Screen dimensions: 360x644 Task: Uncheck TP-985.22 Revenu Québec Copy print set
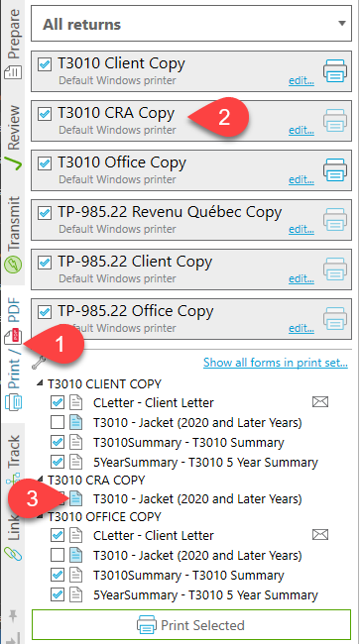click(x=45, y=213)
